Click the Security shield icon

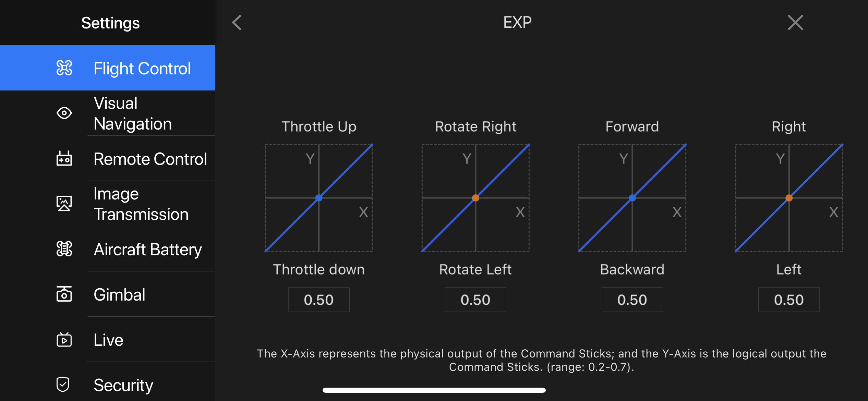tap(63, 384)
